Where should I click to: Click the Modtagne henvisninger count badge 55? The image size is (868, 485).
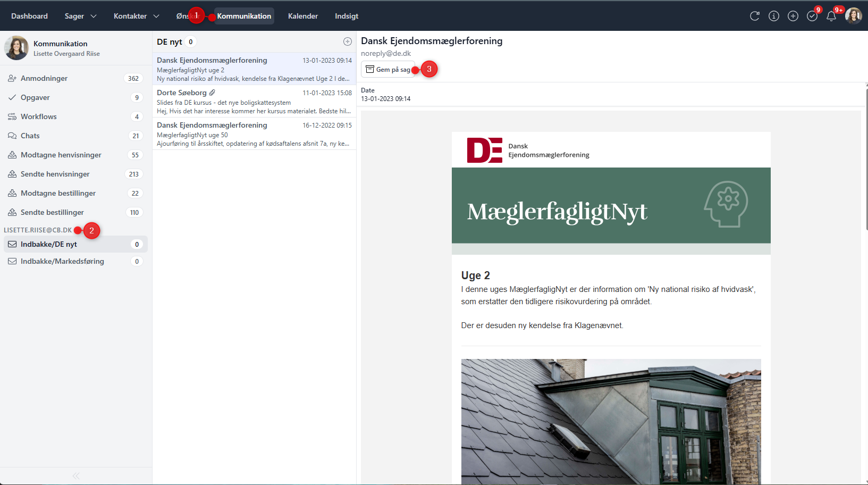click(135, 155)
